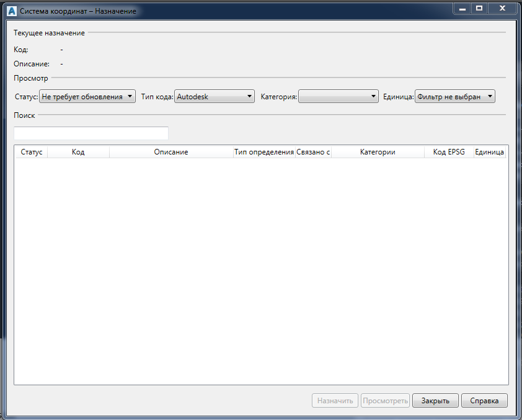Expand the empty Категория dropdown
Screen dimensions: 522x420
pos(338,97)
